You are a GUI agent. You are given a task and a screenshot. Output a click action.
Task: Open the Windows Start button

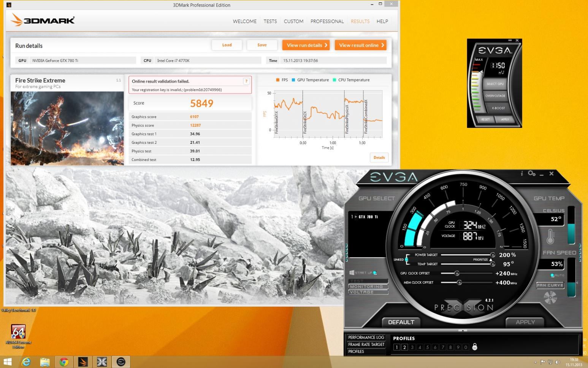click(7, 362)
